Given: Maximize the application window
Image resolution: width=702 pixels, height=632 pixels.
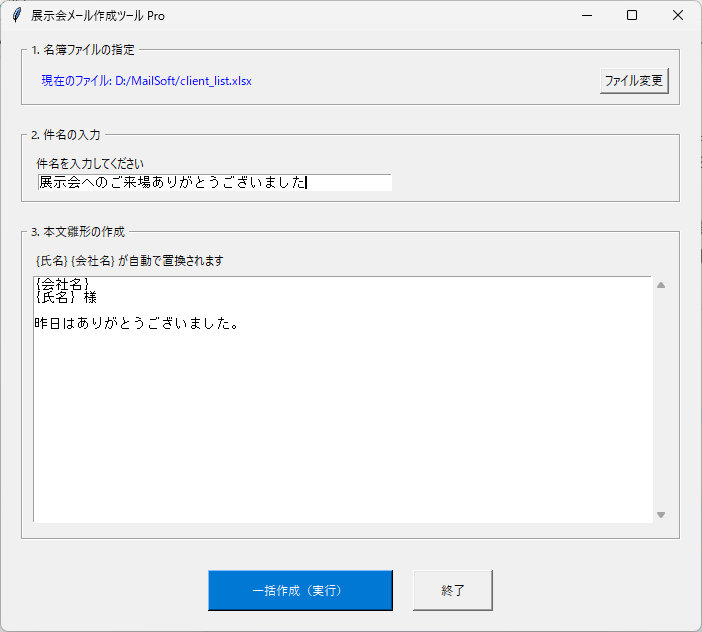Looking at the screenshot, I should [632, 15].
